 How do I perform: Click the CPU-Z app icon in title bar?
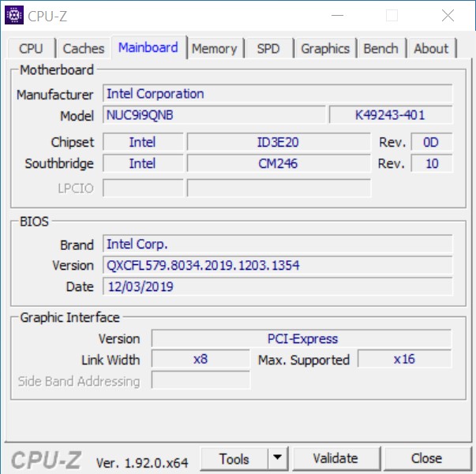click(x=14, y=15)
